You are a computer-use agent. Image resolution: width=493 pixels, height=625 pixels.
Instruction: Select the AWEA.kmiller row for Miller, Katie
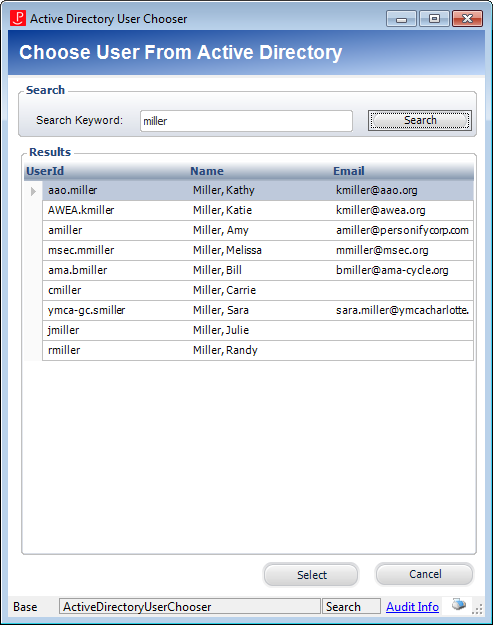coord(258,210)
